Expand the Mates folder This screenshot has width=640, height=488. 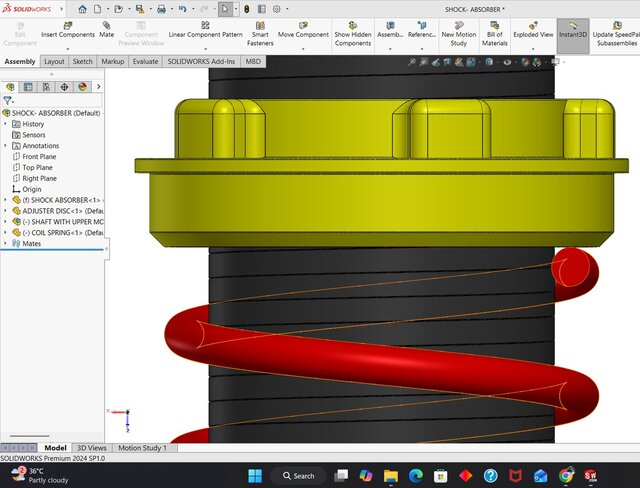click(5, 243)
